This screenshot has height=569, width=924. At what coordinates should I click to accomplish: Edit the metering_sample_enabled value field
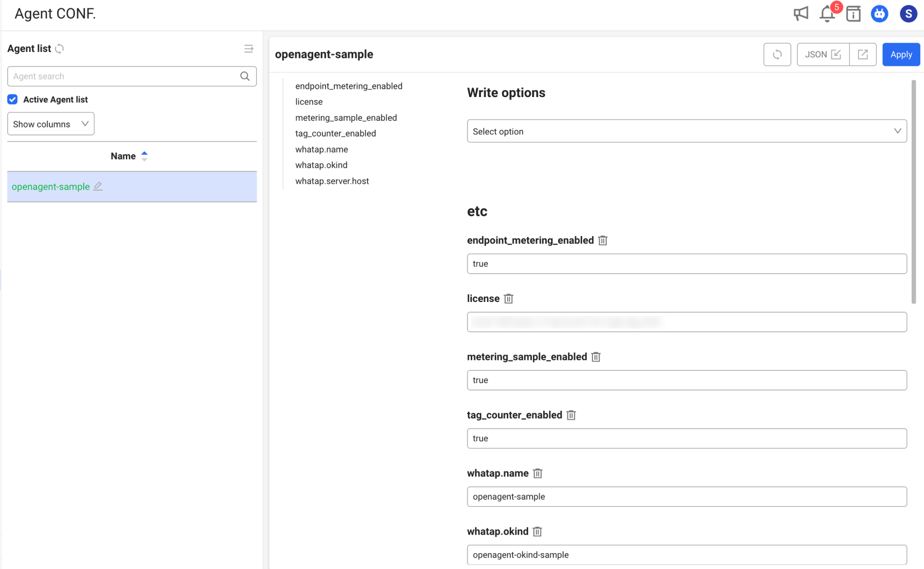[687, 381]
